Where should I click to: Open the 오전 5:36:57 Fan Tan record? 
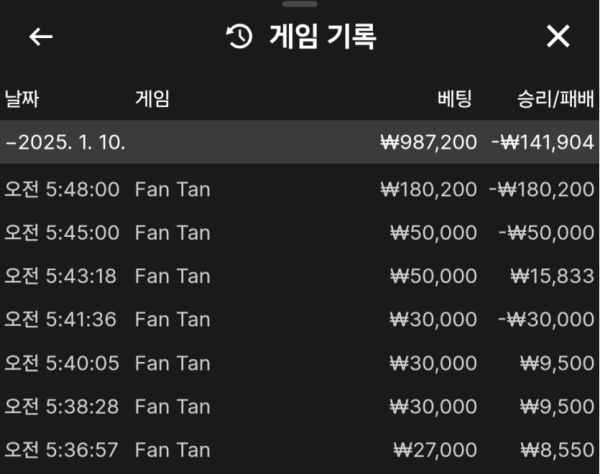tap(300, 450)
